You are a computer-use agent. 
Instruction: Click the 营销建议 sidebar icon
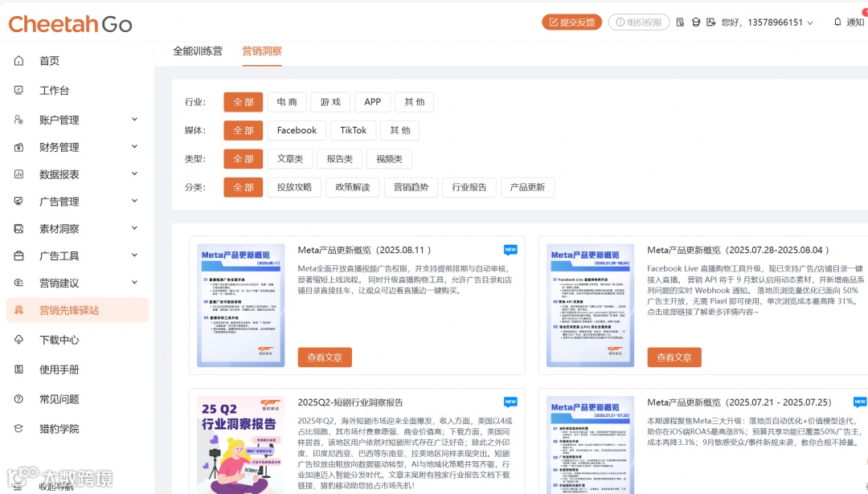click(18, 283)
